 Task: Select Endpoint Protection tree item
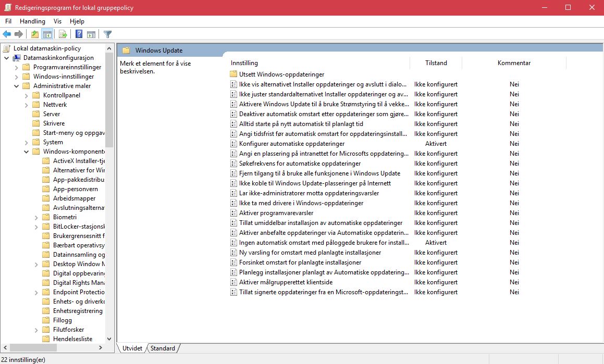[79, 292]
